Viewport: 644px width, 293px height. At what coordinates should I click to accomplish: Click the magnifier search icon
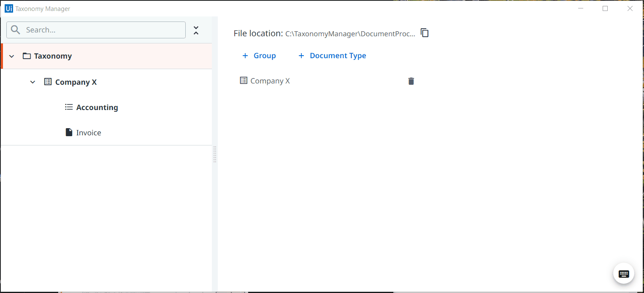[16, 30]
